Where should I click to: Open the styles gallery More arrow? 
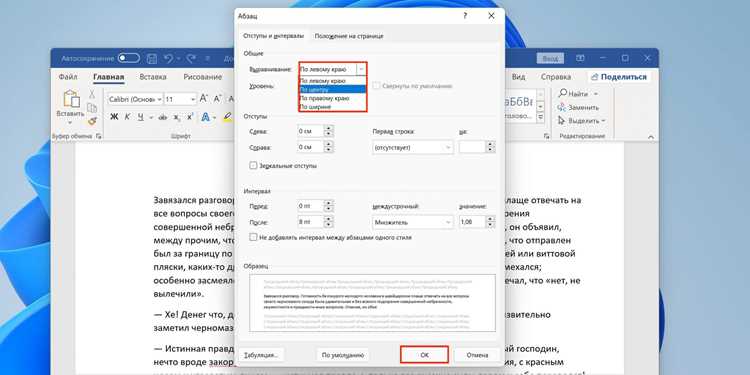point(540,118)
